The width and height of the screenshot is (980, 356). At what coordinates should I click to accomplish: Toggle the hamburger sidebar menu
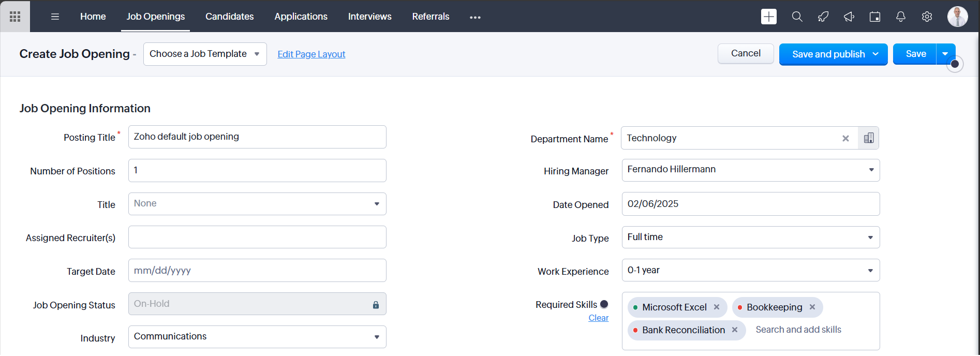(55, 17)
